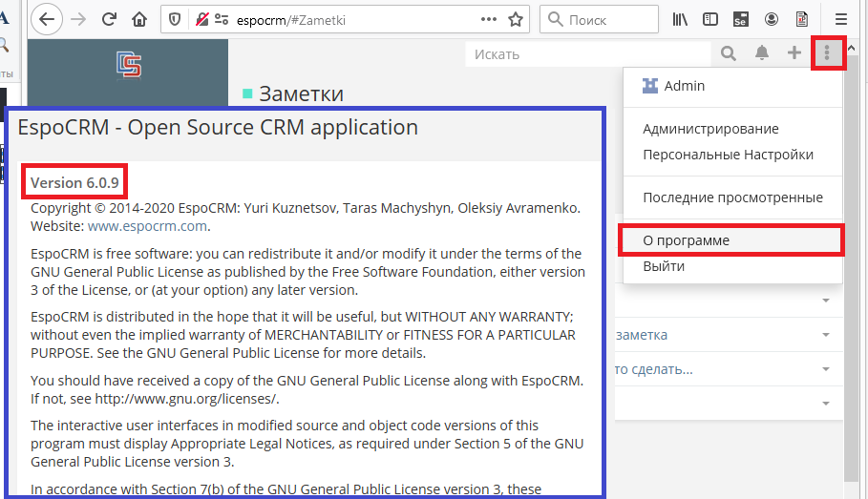Reload the page with the refresh icon
This screenshot has height=499, width=868.
109,19
